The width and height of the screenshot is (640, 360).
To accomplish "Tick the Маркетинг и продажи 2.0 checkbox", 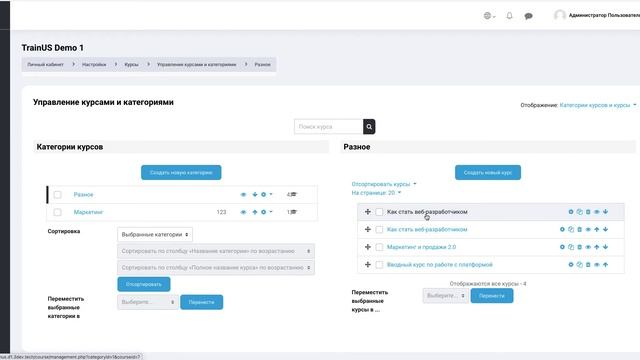I will coord(379,247).
